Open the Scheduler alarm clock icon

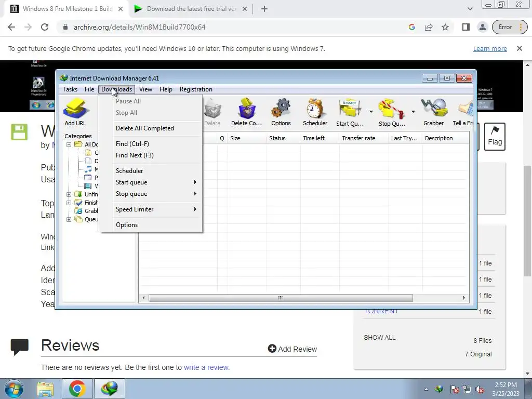pos(315,112)
